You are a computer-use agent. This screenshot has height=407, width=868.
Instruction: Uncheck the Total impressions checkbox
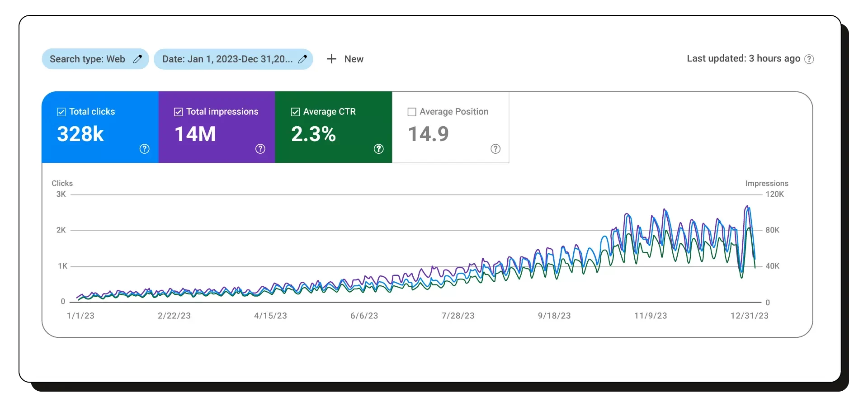(x=178, y=112)
